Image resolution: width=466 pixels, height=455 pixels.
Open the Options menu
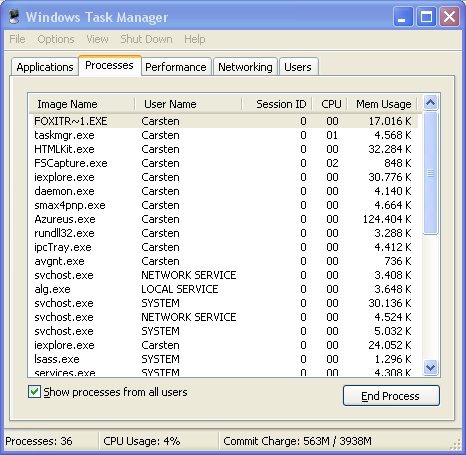pos(56,39)
